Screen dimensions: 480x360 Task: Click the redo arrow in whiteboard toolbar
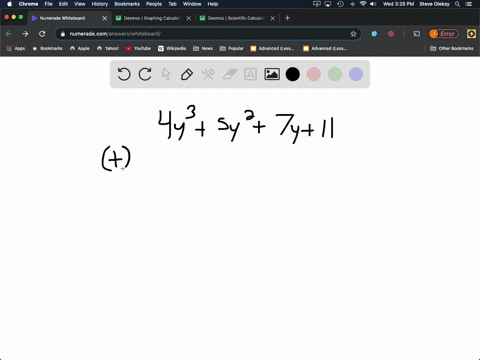pos(145,74)
